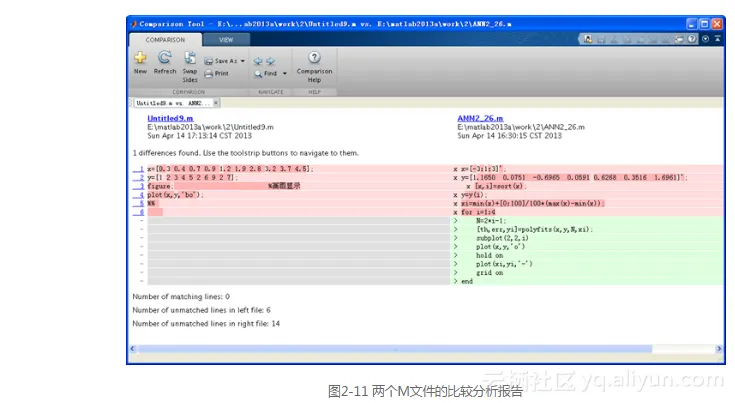Click the '1 differences found' message text
The width and height of the screenshot is (735, 403).
click(246, 153)
